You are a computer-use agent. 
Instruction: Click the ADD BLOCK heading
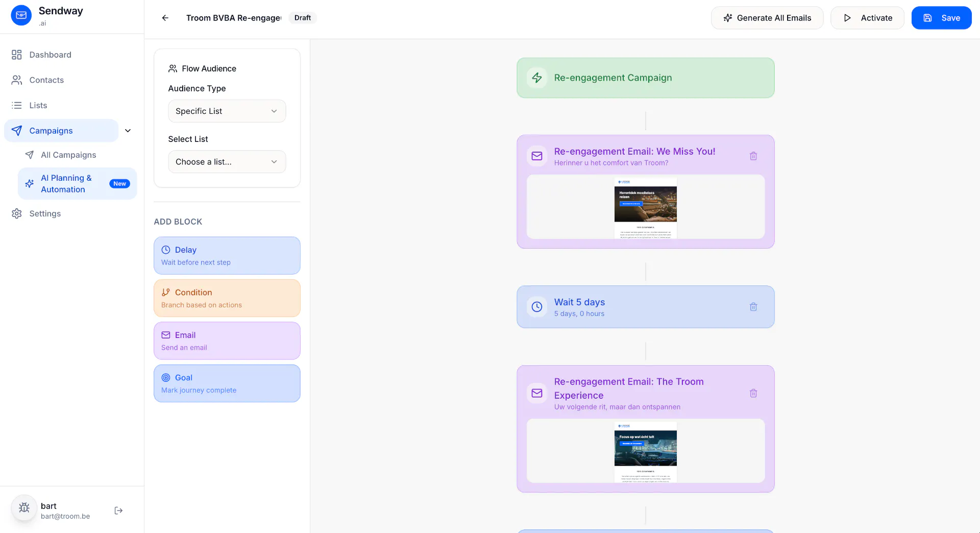(178, 222)
